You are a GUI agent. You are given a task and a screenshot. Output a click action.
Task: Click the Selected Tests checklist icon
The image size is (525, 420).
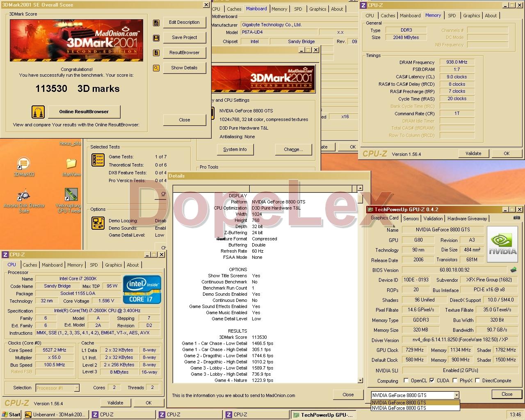[98, 160]
